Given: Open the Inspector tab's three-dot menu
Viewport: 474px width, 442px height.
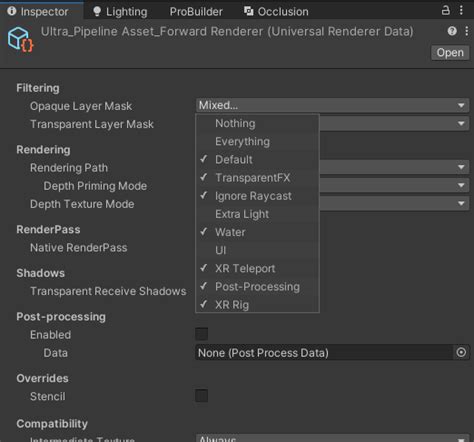Looking at the screenshot, I should pyautogui.click(x=461, y=10).
